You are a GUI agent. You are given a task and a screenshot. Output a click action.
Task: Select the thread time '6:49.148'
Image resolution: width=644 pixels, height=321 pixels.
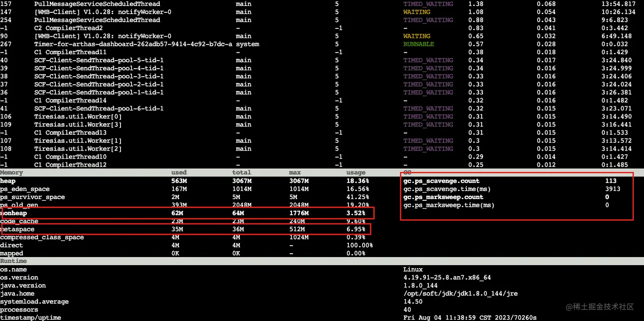pyautogui.click(x=616, y=36)
